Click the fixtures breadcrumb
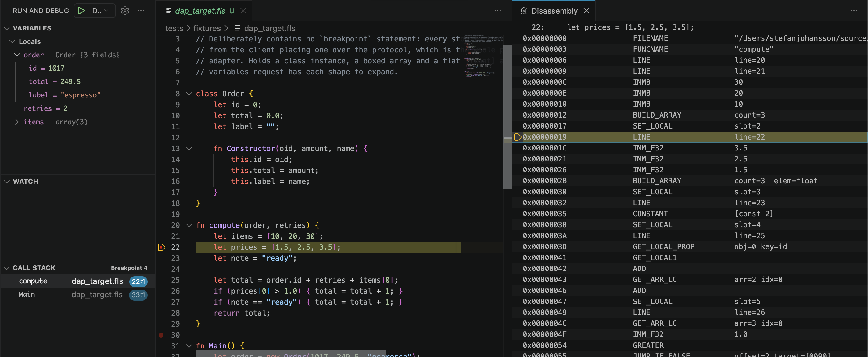This screenshot has height=357, width=868. 206,28
